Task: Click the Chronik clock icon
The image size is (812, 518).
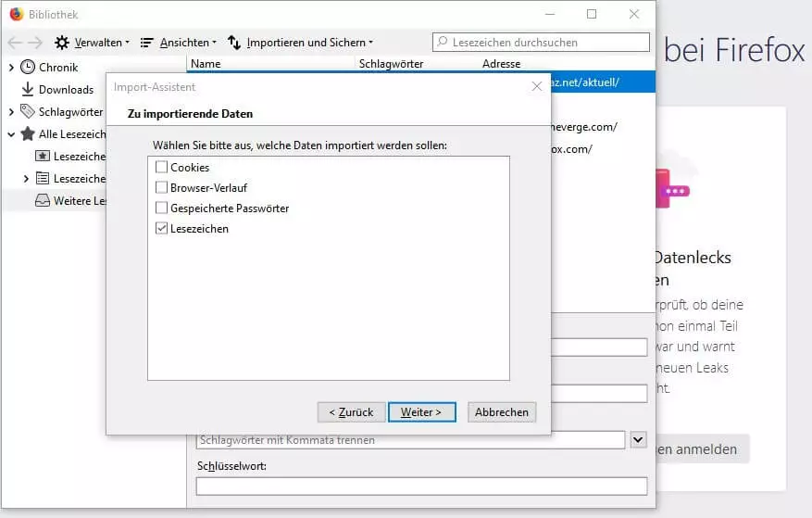Action: pos(28,67)
